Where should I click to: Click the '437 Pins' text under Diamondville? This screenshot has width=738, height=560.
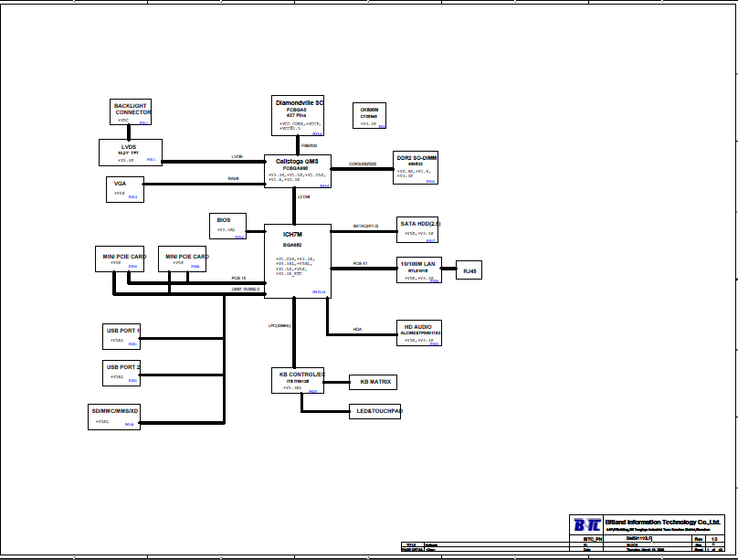coord(297,115)
